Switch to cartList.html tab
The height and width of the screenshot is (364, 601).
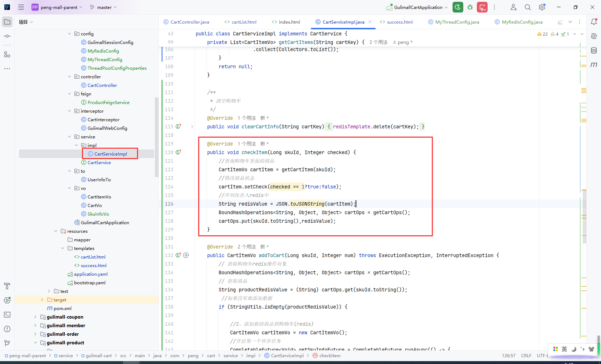tap(240, 22)
